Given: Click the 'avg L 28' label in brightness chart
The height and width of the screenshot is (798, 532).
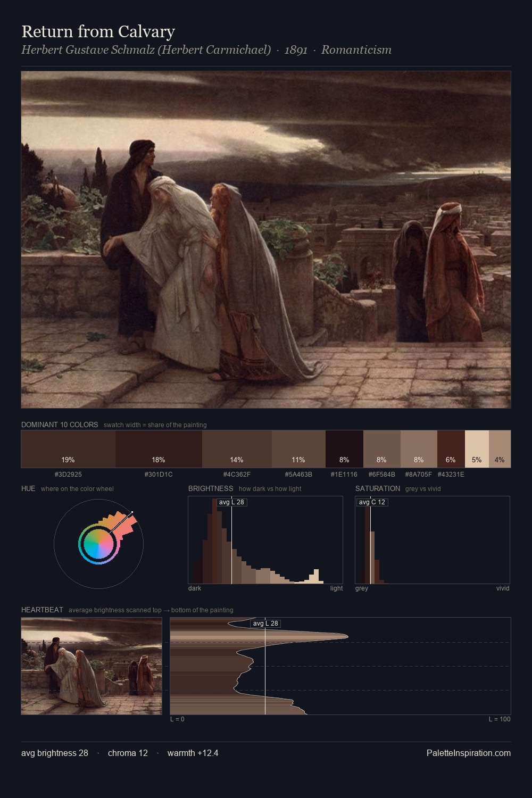Looking at the screenshot, I should pos(231,502).
